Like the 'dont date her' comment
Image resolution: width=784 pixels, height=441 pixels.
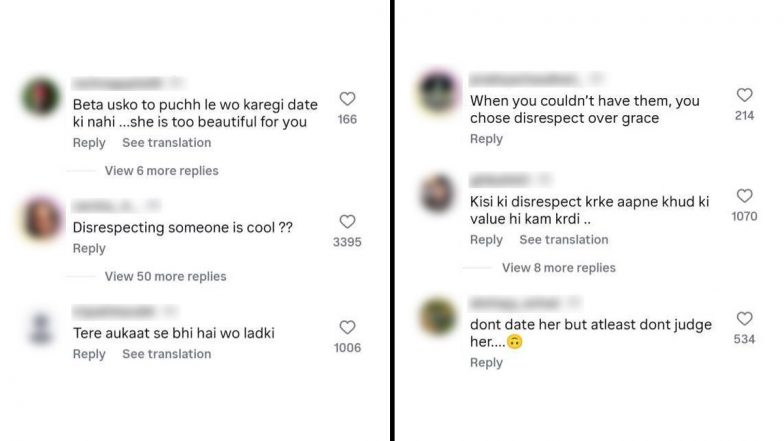pyautogui.click(x=744, y=319)
